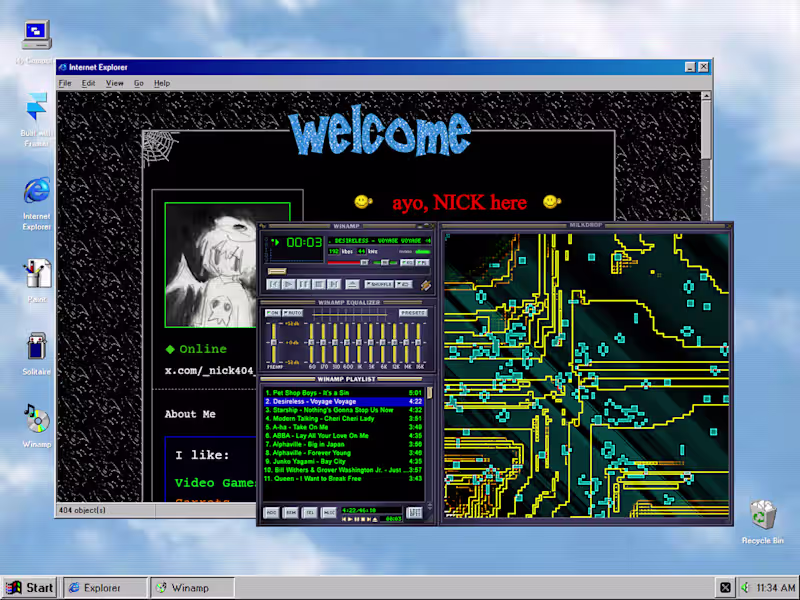Click the stop playback icon in Winamp
Viewport: 800px width, 600px height.
click(x=317, y=285)
